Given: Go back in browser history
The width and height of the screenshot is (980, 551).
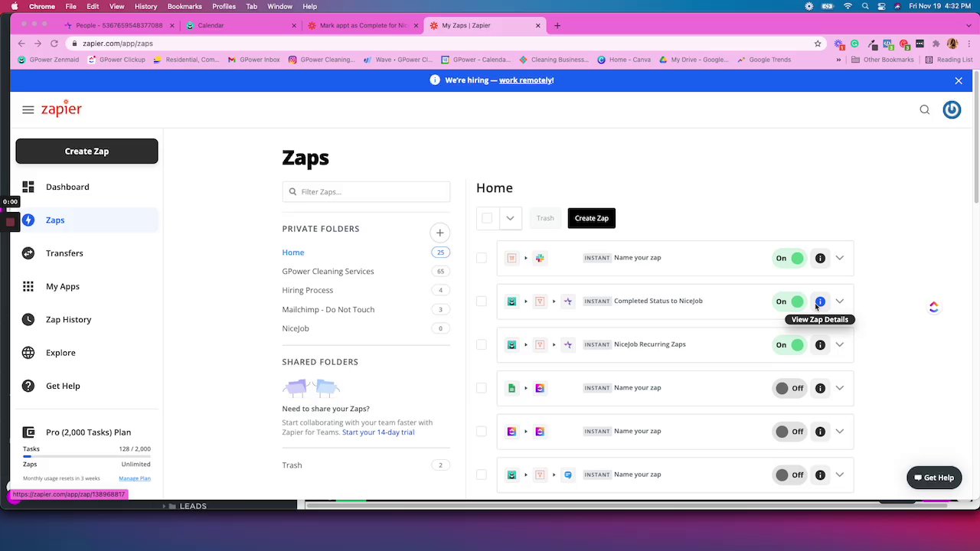Looking at the screenshot, I should [x=21, y=44].
